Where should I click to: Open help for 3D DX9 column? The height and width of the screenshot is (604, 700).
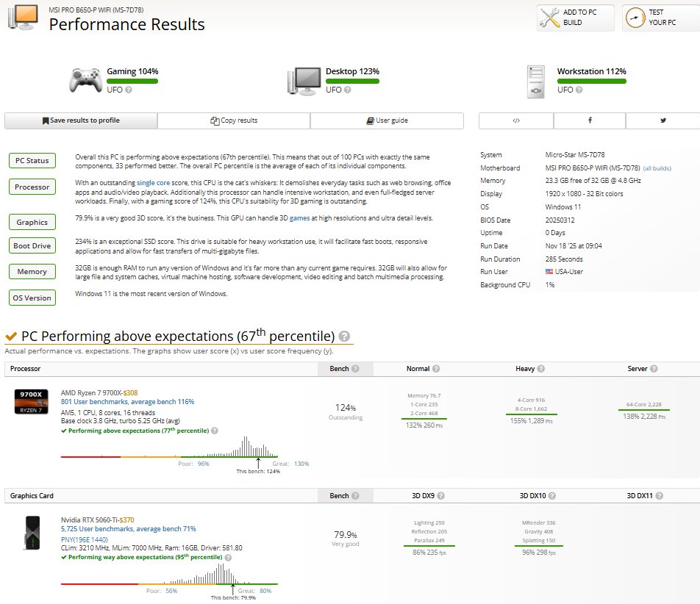(441, 496)
